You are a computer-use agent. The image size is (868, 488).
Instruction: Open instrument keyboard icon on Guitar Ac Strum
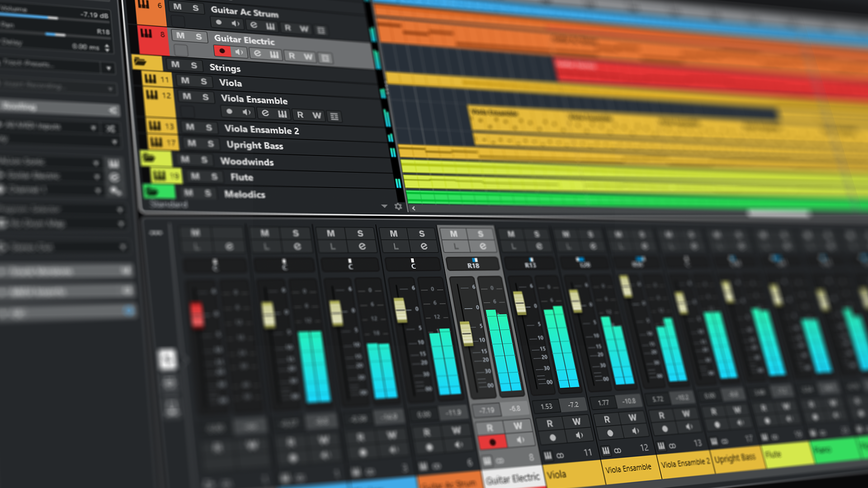pyautogui.click(x=270, y=27)
